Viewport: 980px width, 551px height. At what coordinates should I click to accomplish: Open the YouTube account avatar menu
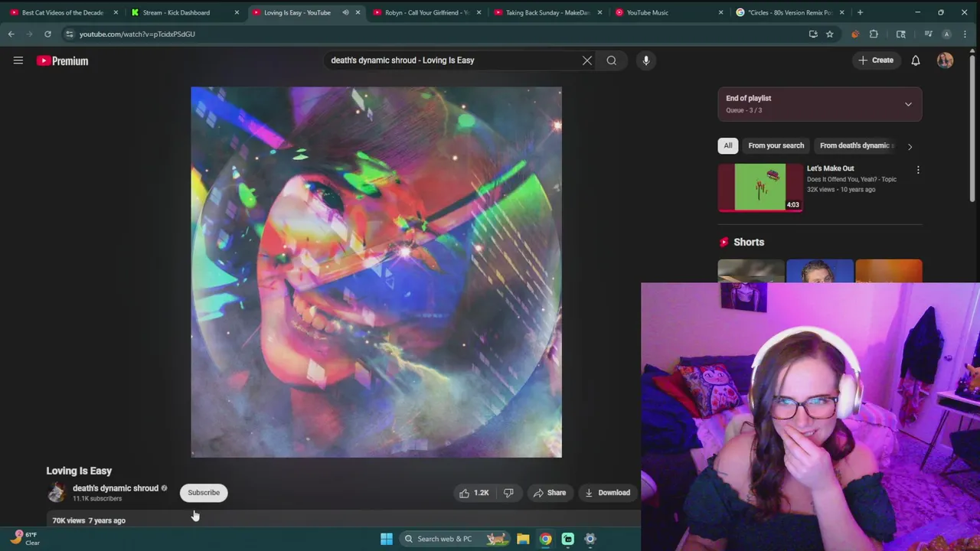(946, 60)
